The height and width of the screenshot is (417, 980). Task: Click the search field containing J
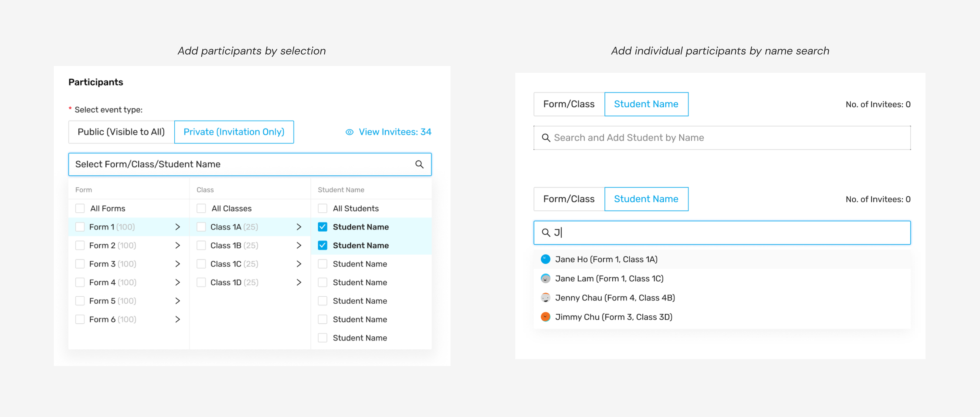[722, 232]
